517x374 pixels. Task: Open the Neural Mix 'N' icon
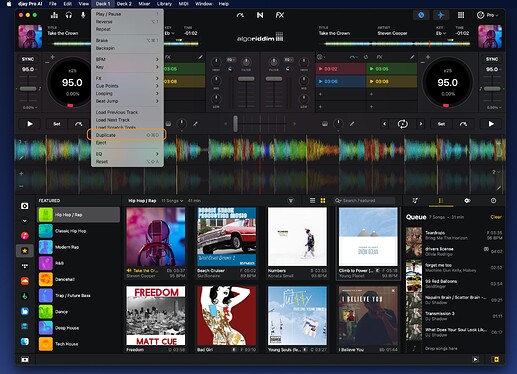click(x=260, y=15)
